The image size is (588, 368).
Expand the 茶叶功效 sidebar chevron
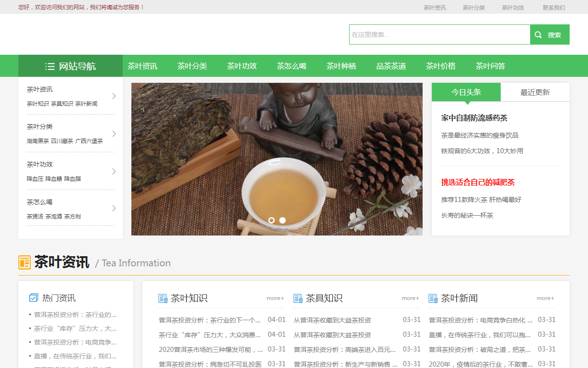coord(114,171)
